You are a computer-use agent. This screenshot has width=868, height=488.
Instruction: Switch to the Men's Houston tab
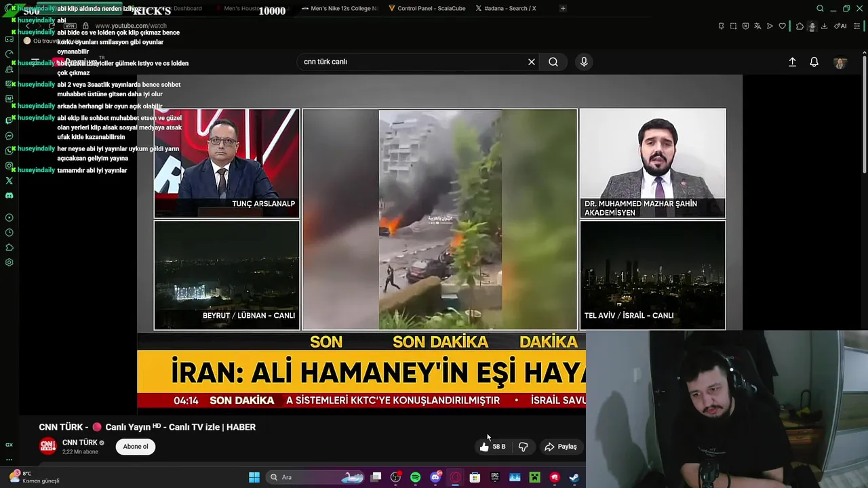(252, 8)
